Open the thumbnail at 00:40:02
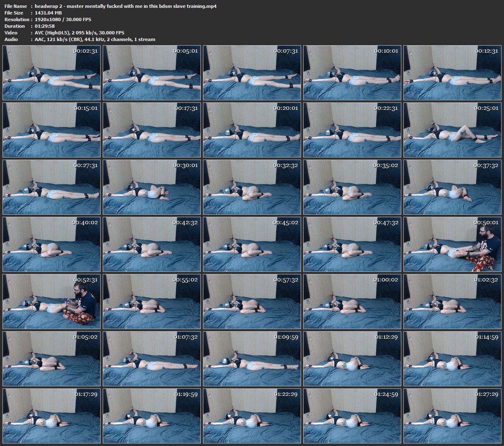 tap(52, 244)
